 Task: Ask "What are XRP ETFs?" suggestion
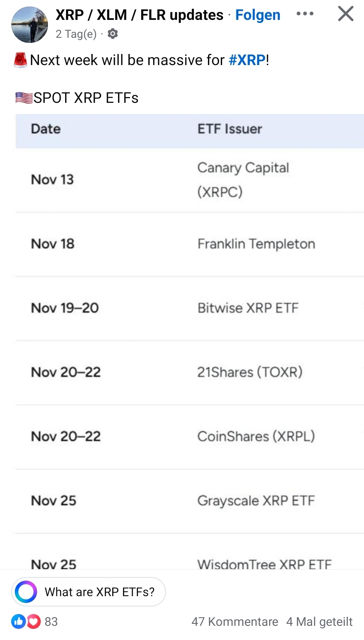click(99, 592)
